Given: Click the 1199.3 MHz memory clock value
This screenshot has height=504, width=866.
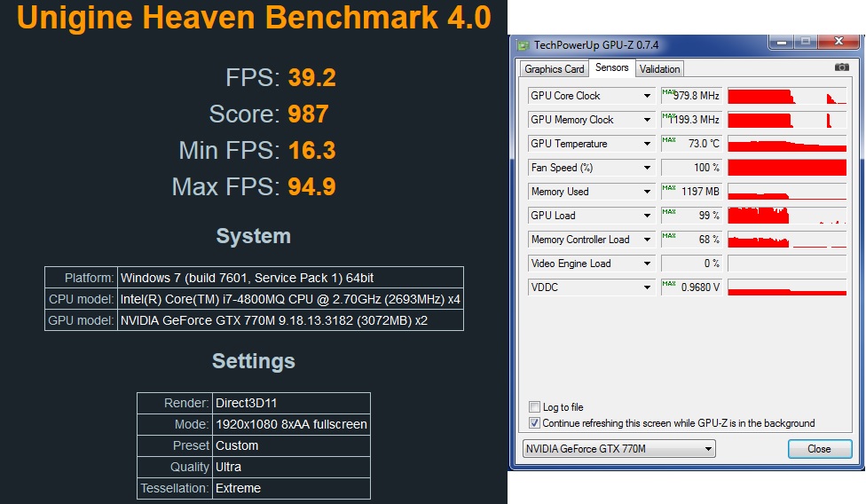Looking at the screenshot, I should [x=691, y=119].
